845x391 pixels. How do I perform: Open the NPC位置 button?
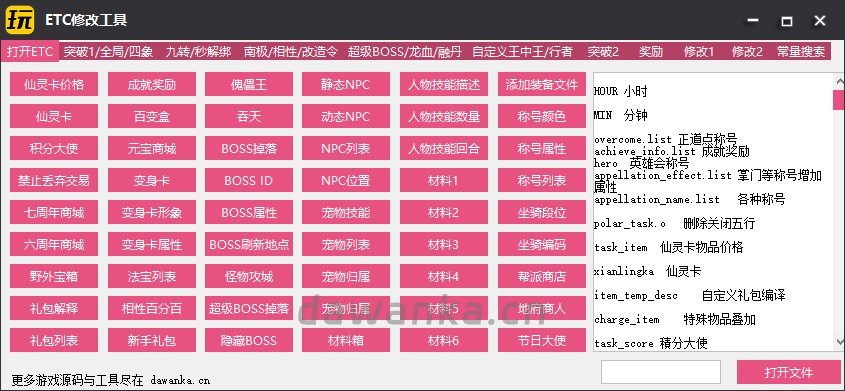tap(346, 180)
